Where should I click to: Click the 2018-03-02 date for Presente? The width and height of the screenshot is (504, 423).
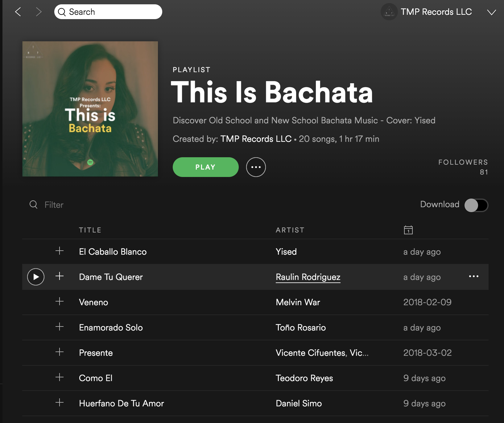(x=428, y=353)
